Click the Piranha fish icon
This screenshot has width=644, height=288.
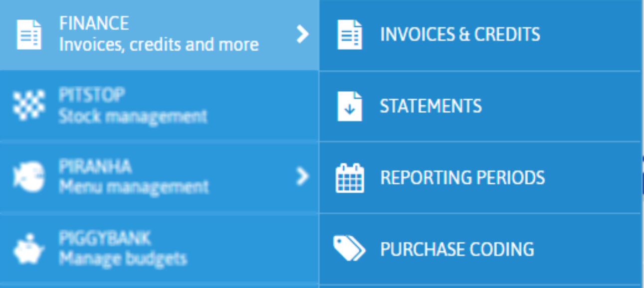pos(29,177)
